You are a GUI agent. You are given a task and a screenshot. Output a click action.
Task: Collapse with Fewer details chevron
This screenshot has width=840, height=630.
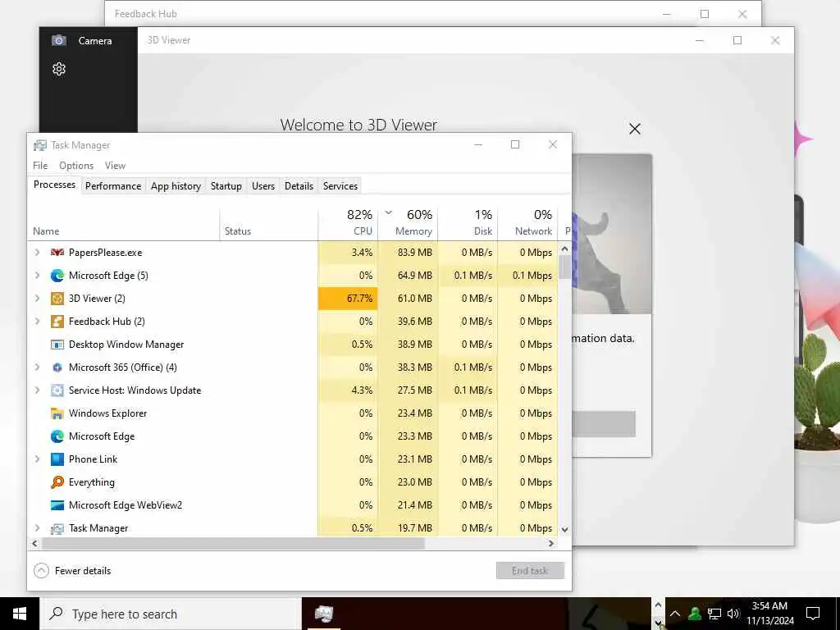[x=41, y=571]
